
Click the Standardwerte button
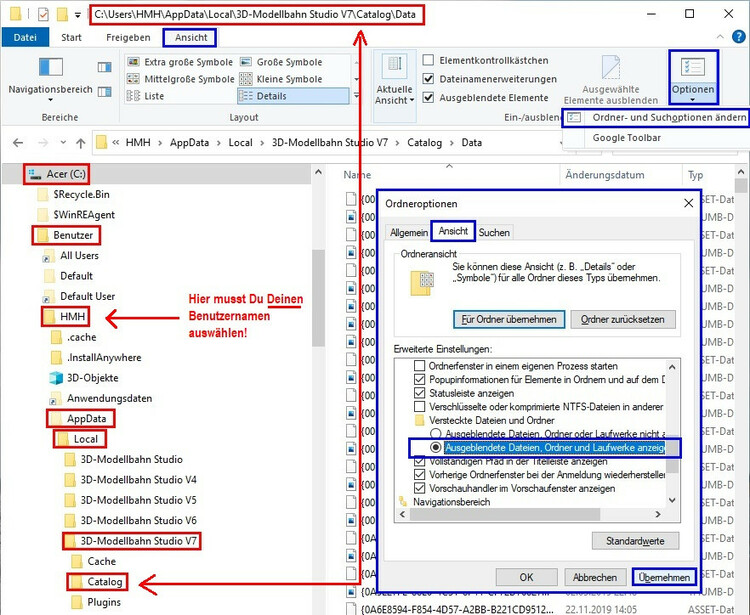635,541
